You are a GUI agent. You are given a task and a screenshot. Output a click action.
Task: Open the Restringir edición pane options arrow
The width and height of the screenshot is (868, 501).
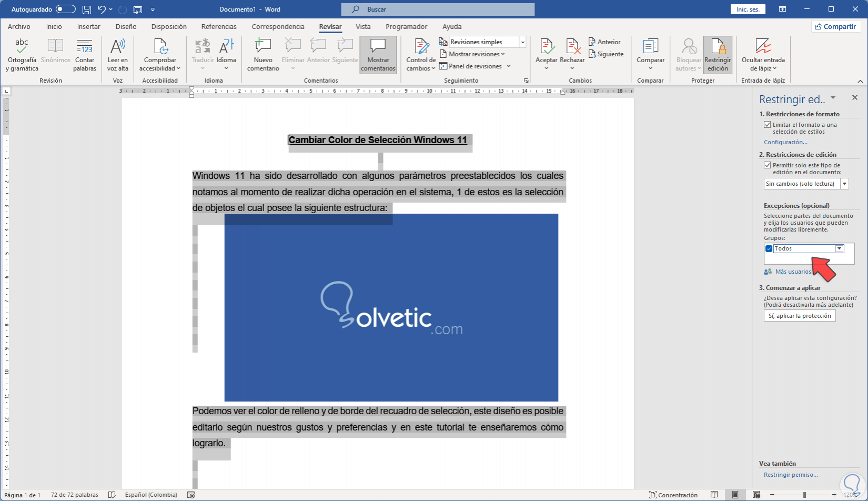833,98
